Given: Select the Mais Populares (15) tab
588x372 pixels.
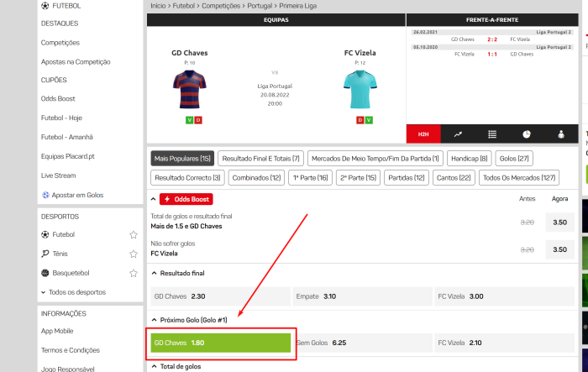Looking at the screenshot, I should coord(182,159).
